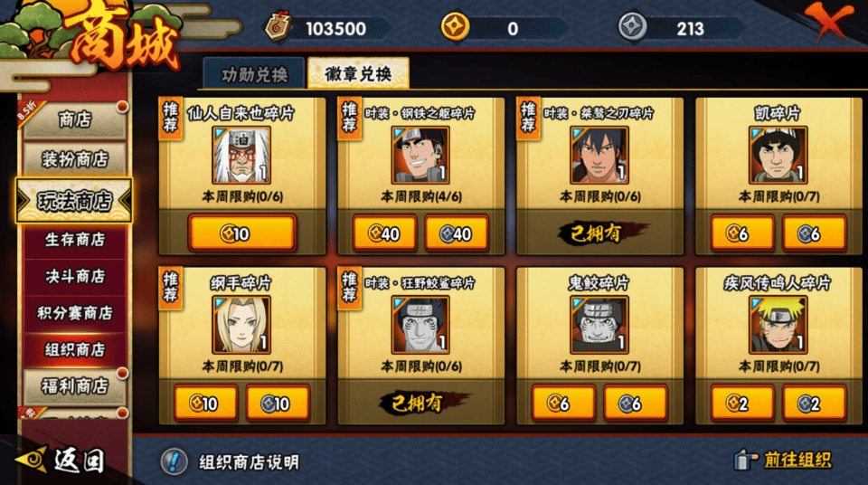Image resolution: width=868 pixels, height=485 pixels.
Task: Close the shop with red X
Action: click(829, 21)
